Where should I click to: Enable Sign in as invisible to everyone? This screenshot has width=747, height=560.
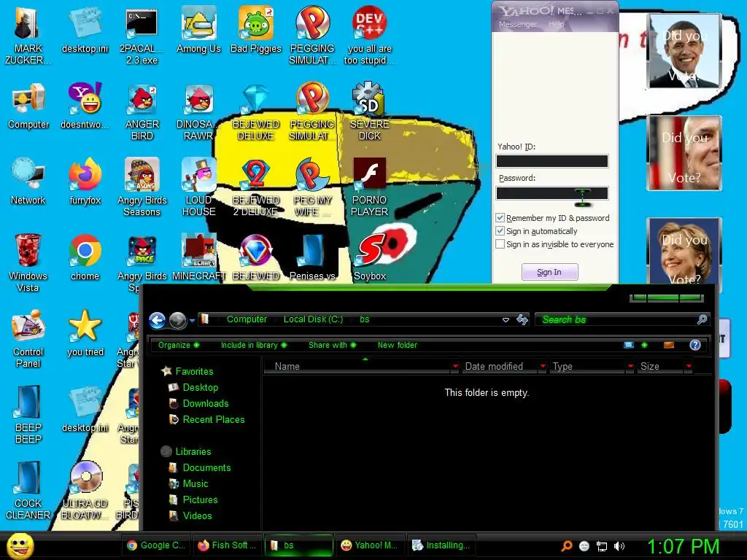coord(500,244)
